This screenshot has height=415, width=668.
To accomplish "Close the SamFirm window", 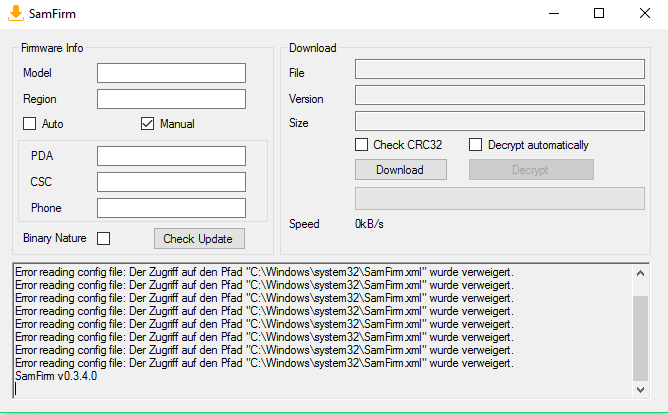I will [x=645, y=14].
